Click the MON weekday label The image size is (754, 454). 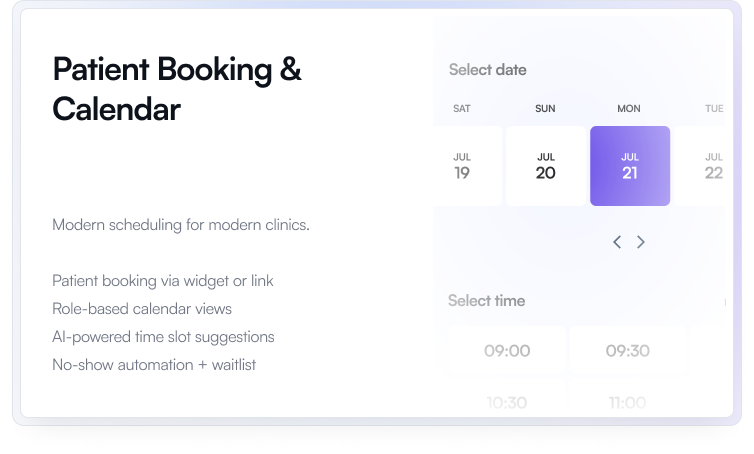tap(629, 108)
